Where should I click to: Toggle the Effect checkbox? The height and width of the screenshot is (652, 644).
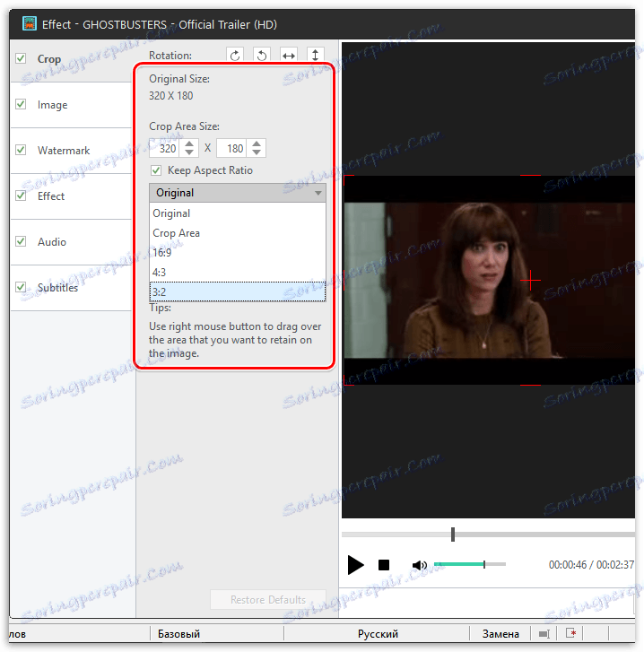click(x=21, y=196)
